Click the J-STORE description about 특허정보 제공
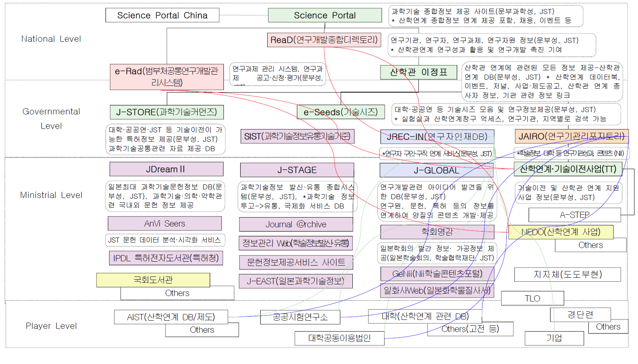 coord(165,139)
